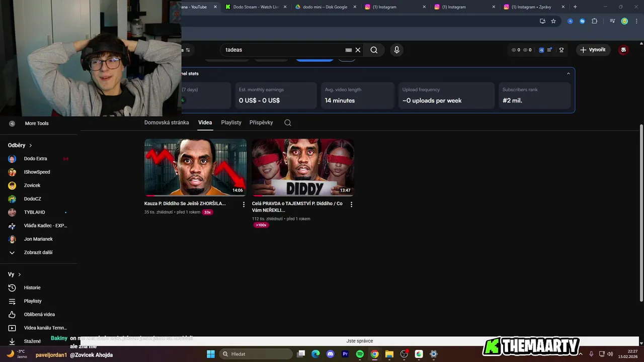Launch Premiere Pro from the taskbar
The image size is (644, 362).
click(x=345, y=354)
